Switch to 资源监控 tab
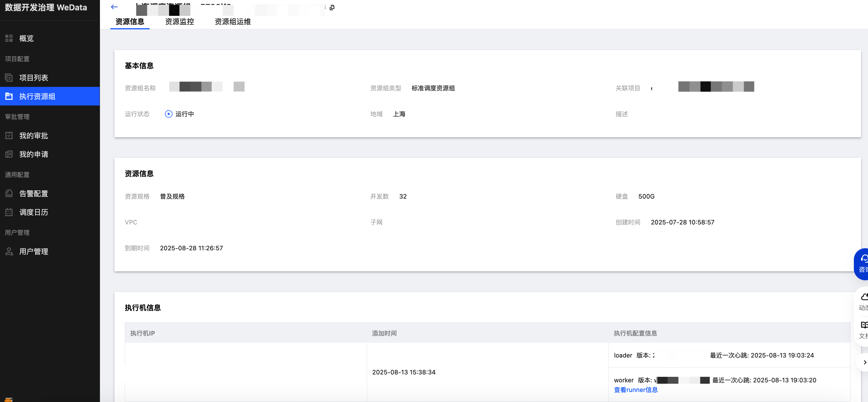The height and width of the screenshot is (402, 868). tap(179, 22)
